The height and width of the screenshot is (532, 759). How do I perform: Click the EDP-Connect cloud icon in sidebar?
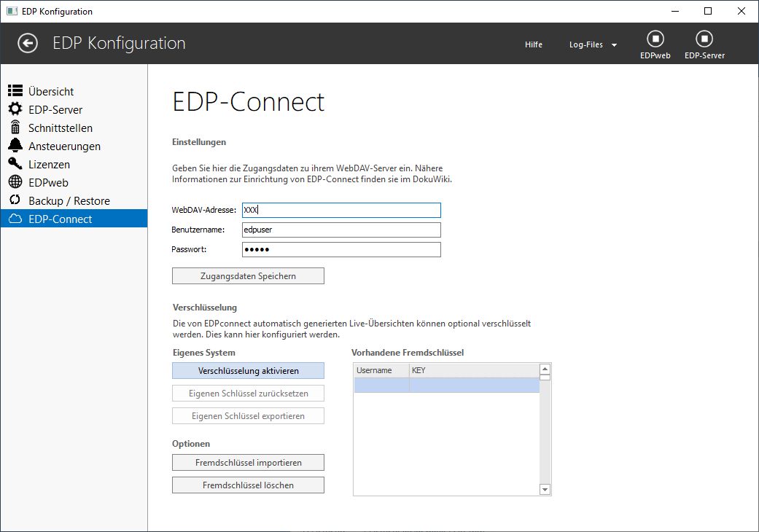(15, 219)
